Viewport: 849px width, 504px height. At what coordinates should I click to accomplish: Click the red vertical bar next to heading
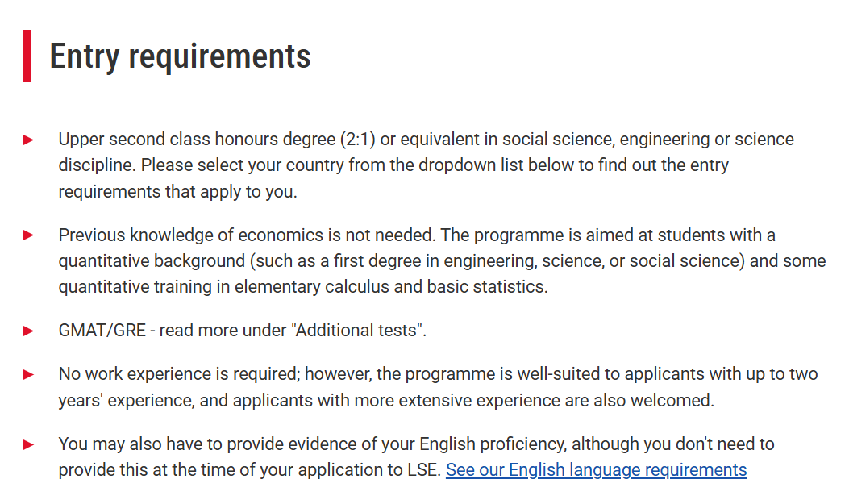27,56
